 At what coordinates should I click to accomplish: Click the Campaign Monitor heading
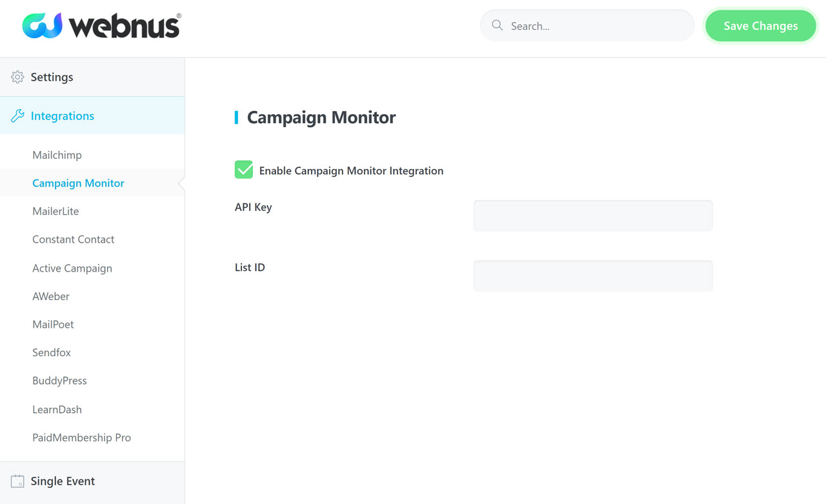[x=321, y=117]
